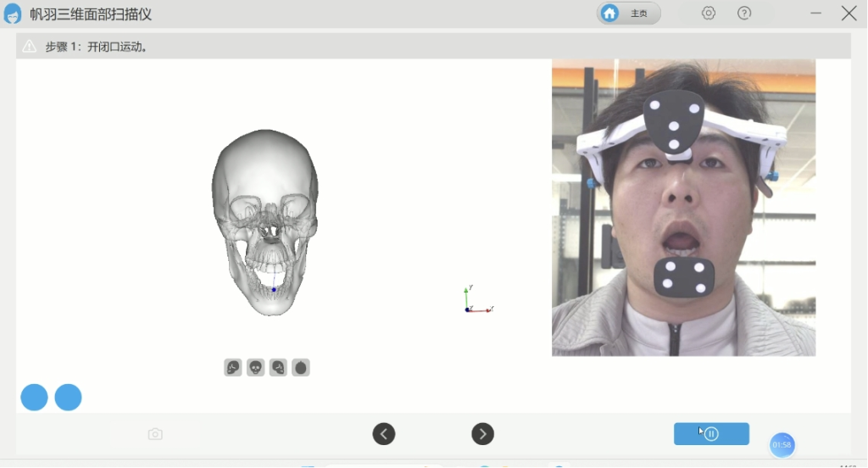Screen dimensions: 868x468
Task: Click the XYZ axis gizmo
Action: [x=478, y=299]
